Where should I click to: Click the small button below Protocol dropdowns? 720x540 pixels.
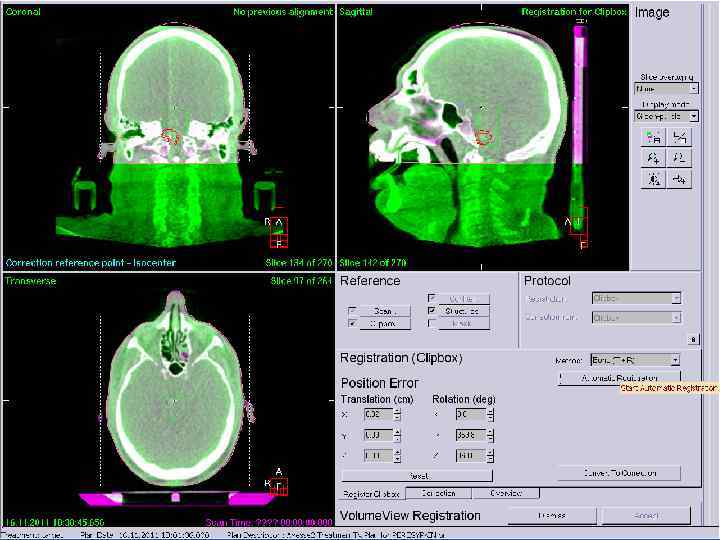point(693,339)
